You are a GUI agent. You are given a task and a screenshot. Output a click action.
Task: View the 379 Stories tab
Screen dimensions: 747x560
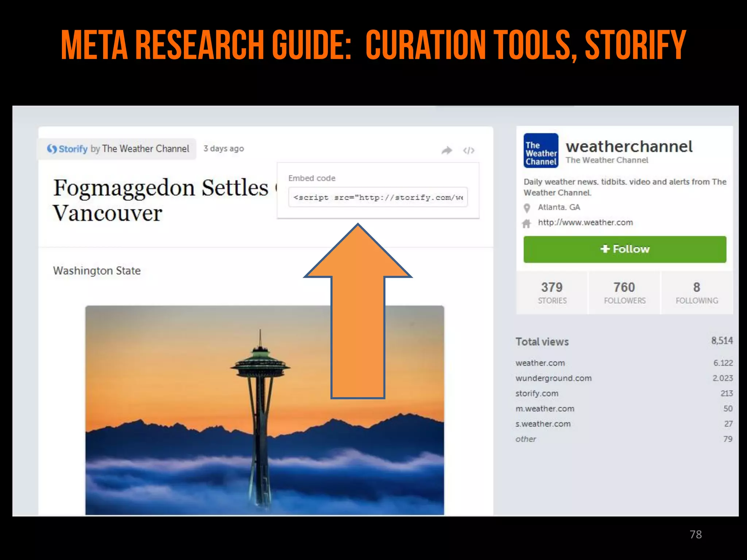552,292
